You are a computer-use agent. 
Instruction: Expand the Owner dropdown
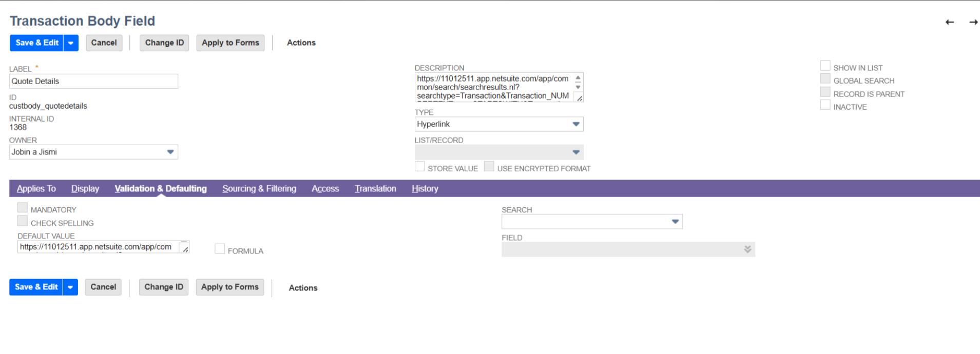170,152
